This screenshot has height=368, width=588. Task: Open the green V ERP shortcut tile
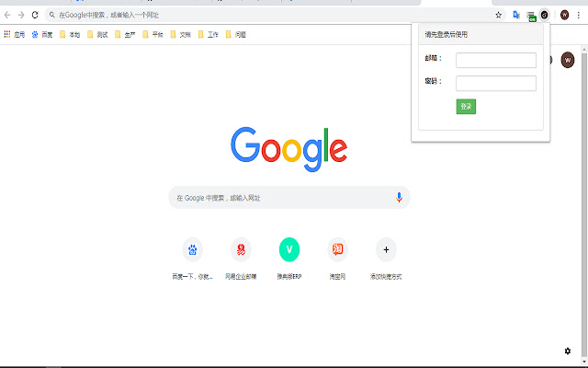pyautogui.click(x=289, y=259)
